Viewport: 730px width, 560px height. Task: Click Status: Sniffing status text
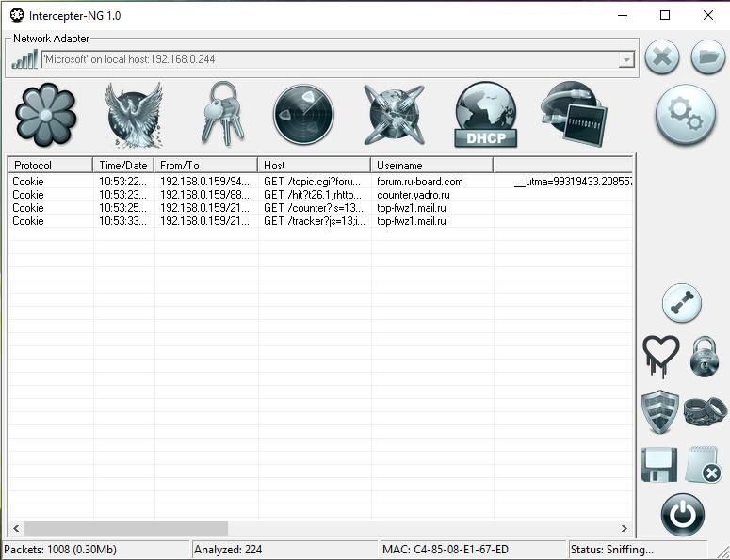611,550
